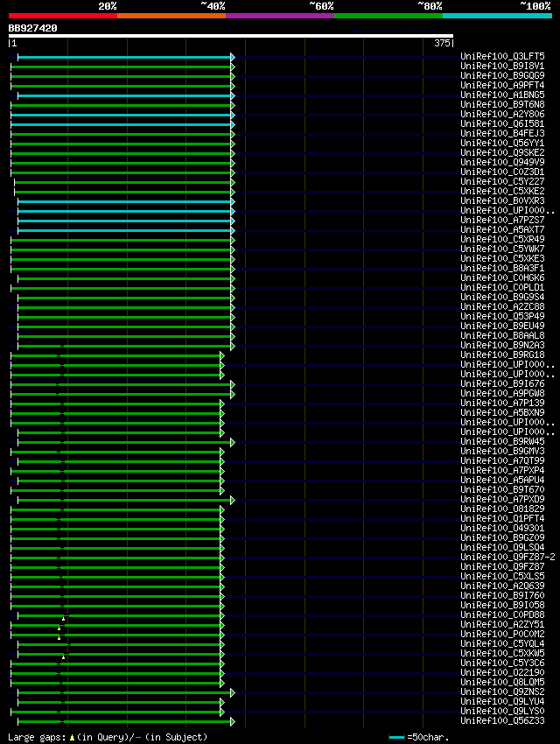The image size is (560, 744).
Task: Open hit UniRef100_O22190
Action: click(x=502, y=673)
